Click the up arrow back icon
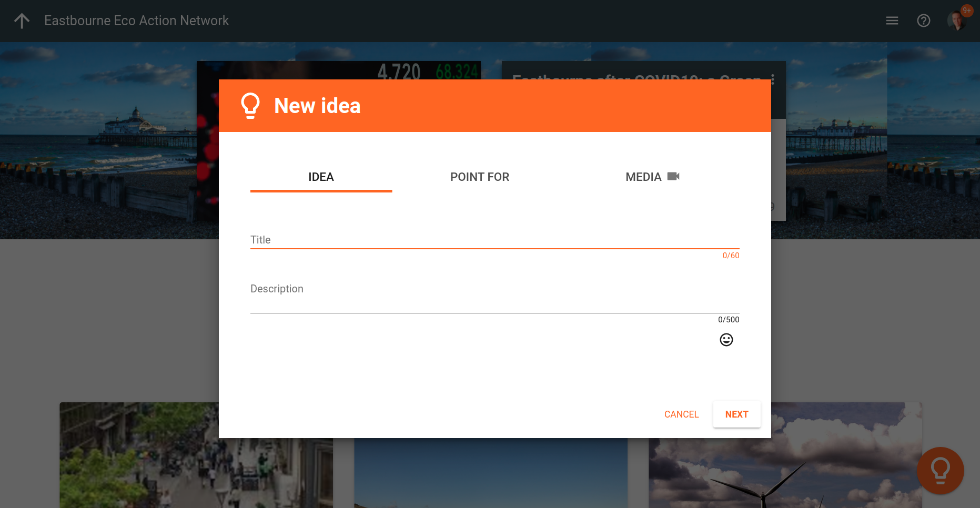980x508 pixels. pos(22,21)
